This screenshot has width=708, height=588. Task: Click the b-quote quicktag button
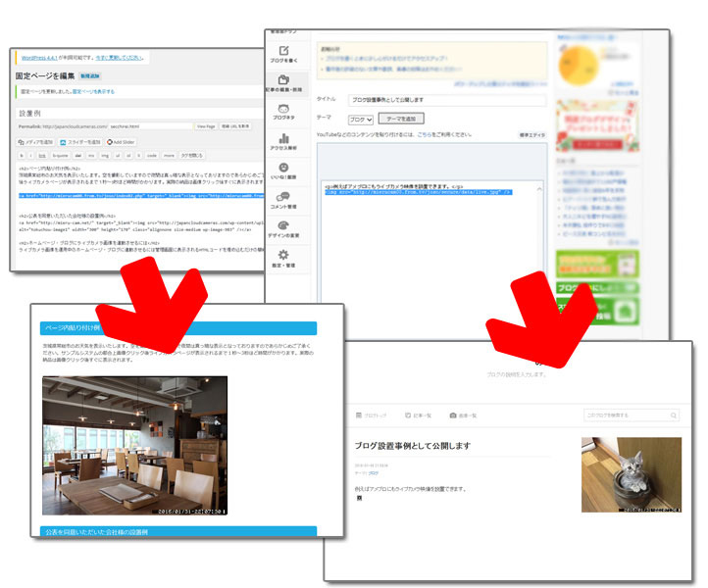[x=61, y=155]
